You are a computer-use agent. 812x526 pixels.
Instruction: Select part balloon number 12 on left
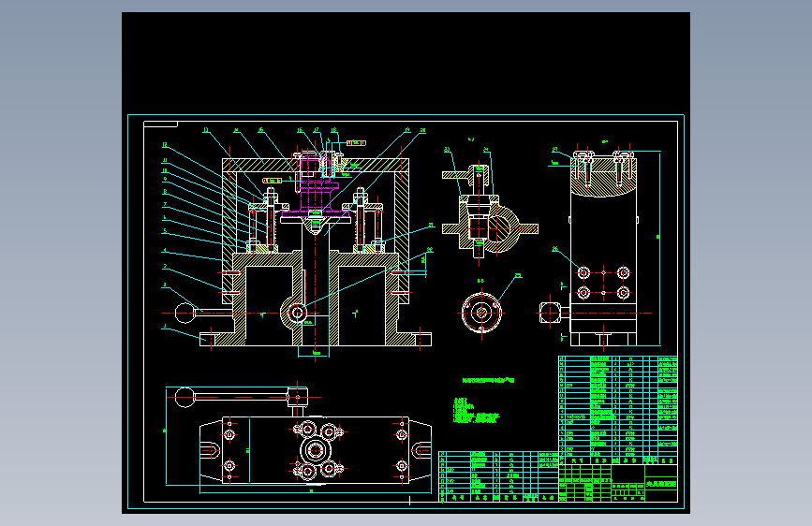click(x=165, y=145)
